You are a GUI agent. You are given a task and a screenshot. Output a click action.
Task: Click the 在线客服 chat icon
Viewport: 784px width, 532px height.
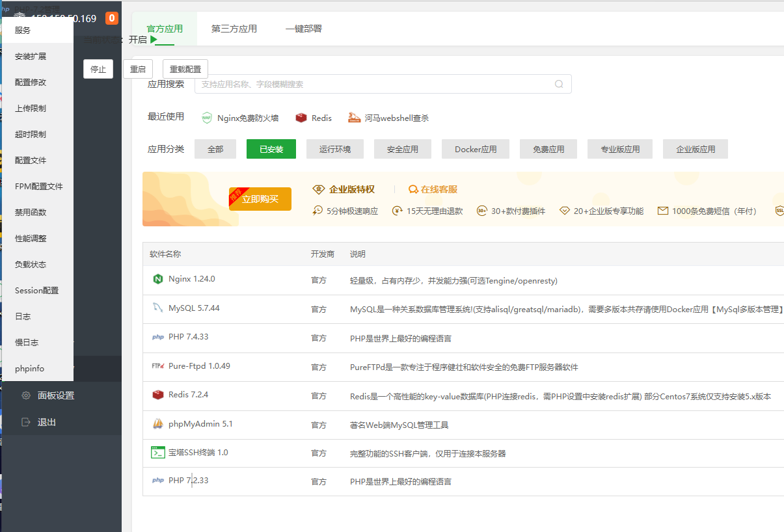(413, 189)
